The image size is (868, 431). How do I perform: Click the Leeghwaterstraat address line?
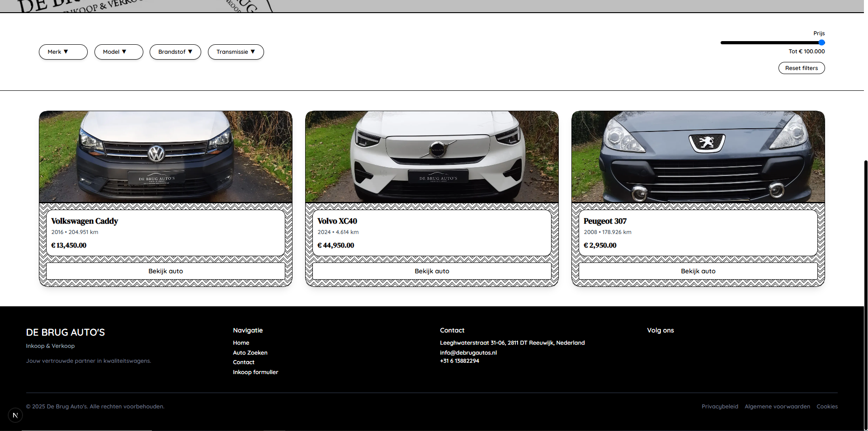coord(512,343)
